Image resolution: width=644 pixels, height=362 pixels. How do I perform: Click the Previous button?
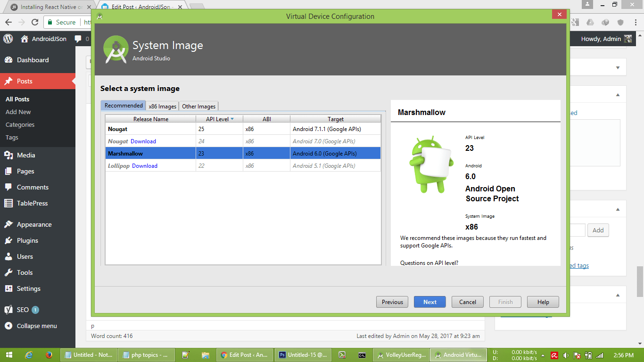tap(392, 302)
